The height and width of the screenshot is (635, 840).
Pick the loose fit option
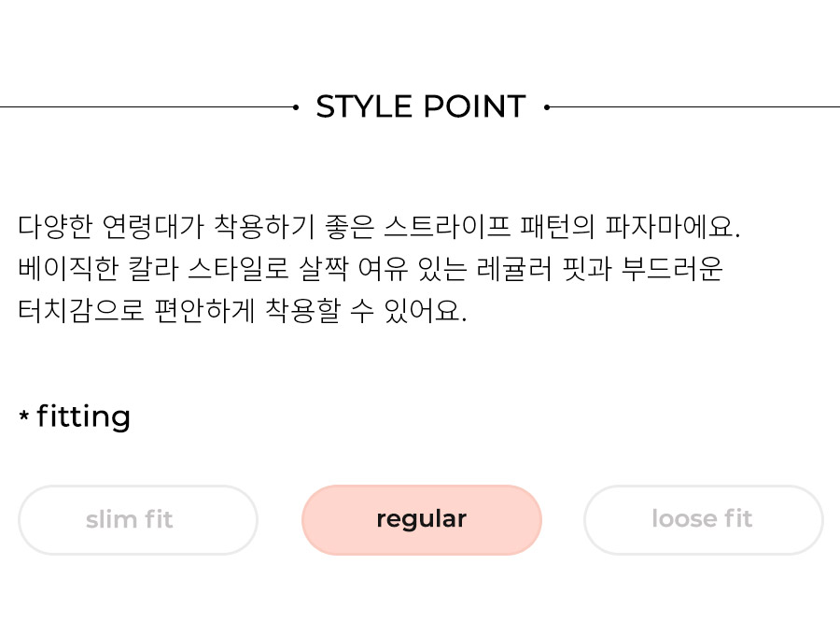point(704,520)
